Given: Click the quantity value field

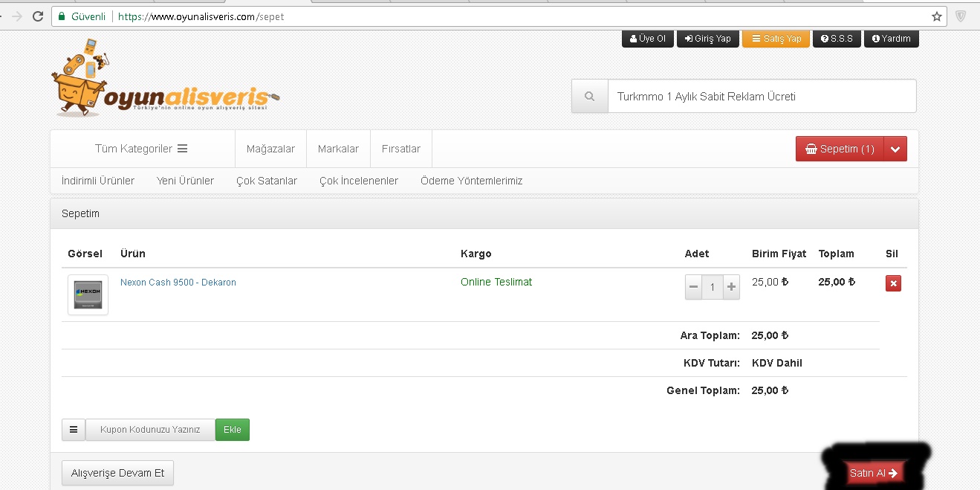Looking at the screenshot, I should point(713,287).
